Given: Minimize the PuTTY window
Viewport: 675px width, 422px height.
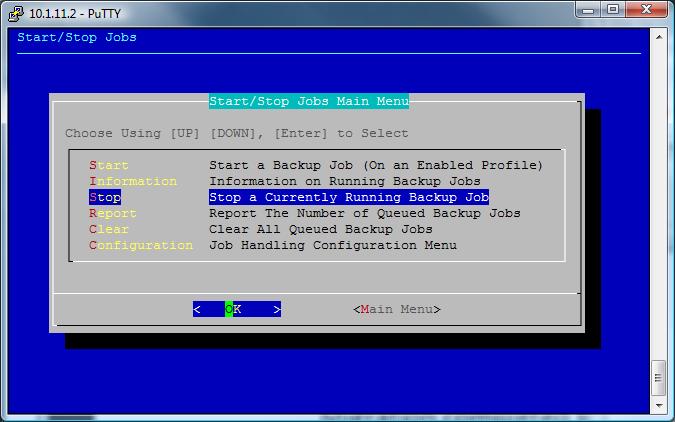Looking at the screenshot, I should click(588, 9).
